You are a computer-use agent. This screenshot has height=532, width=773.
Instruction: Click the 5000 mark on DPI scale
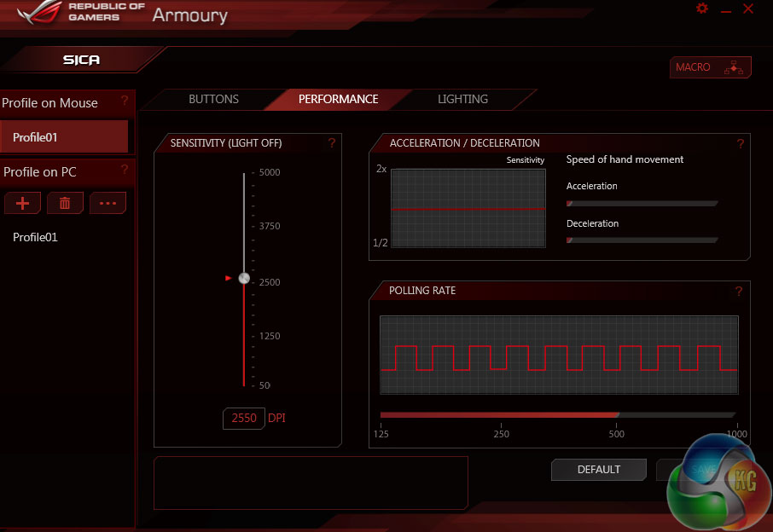[x=269, y=172]
